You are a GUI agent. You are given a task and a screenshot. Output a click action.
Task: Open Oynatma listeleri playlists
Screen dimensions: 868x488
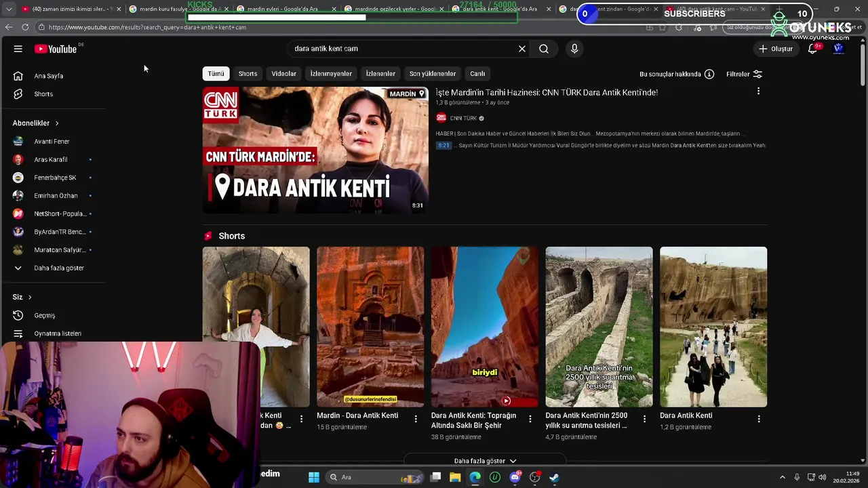click(x=58, y=333)
